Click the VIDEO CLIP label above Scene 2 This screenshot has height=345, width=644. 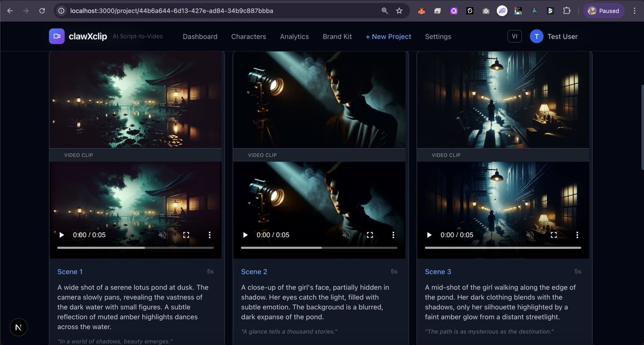pos(262,155)
